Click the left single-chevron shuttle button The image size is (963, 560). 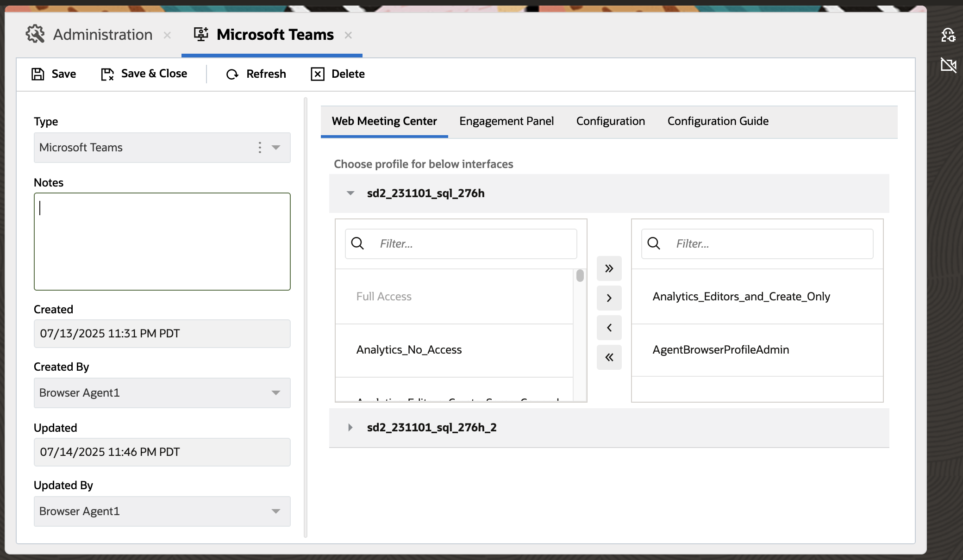pyautogui.click(x=609, y=328)
